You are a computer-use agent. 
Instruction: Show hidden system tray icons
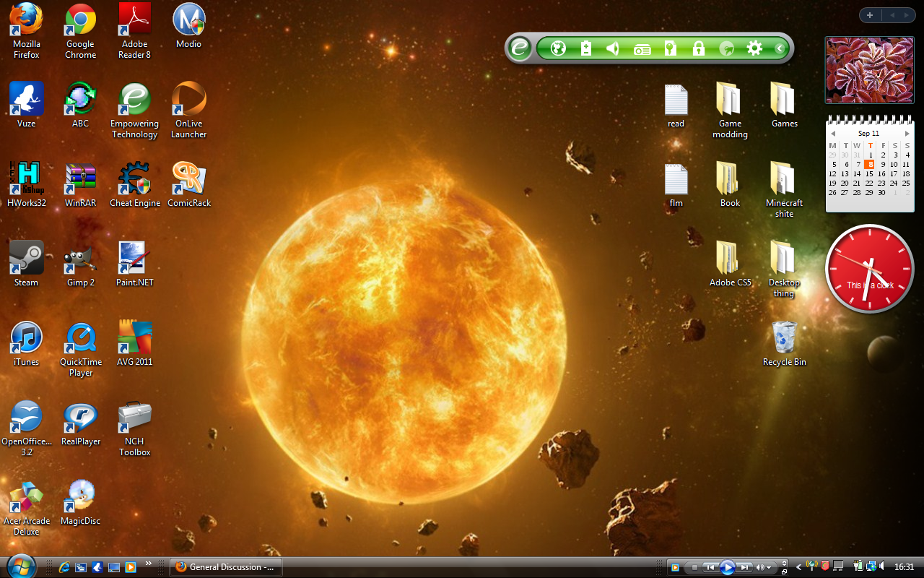click(x=798, y=567)
